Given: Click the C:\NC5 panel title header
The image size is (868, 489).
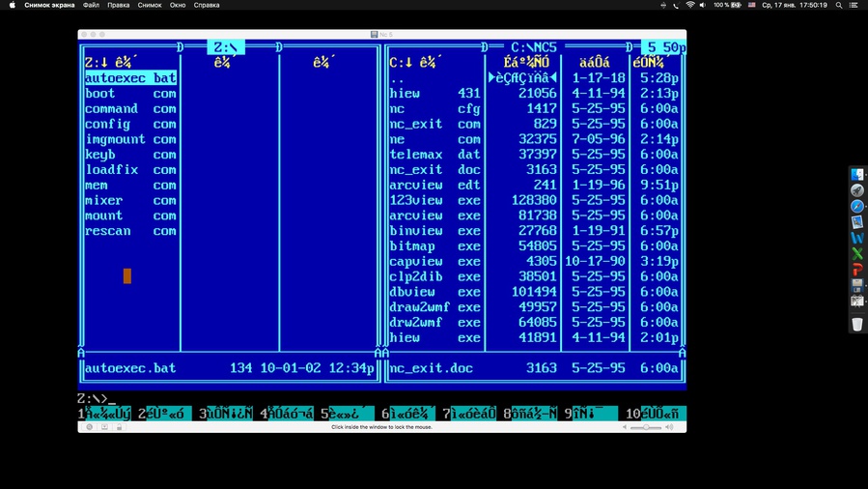Looking at the screenshot, I should pyautogui.click(x=533, y=47).
